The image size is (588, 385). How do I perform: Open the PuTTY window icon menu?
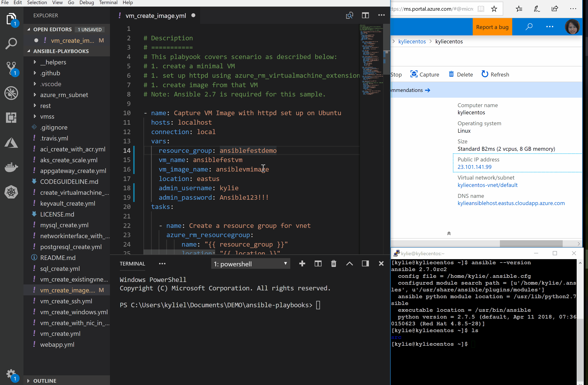coord(397,253)
